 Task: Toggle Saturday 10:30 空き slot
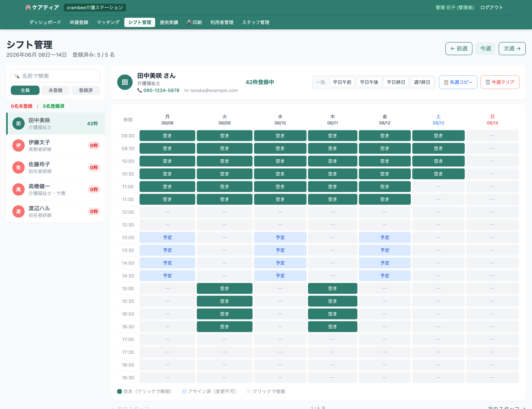pyautogui.click(x=438, y=174)
